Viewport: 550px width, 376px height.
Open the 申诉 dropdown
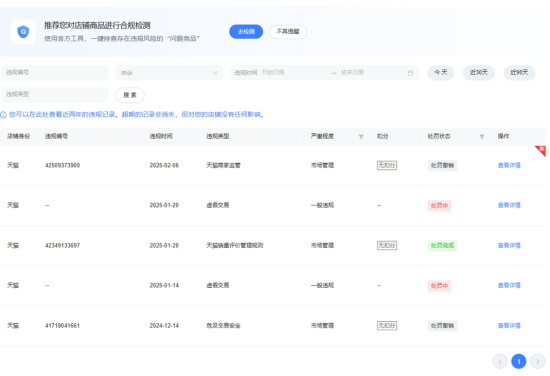click(169, 73)
